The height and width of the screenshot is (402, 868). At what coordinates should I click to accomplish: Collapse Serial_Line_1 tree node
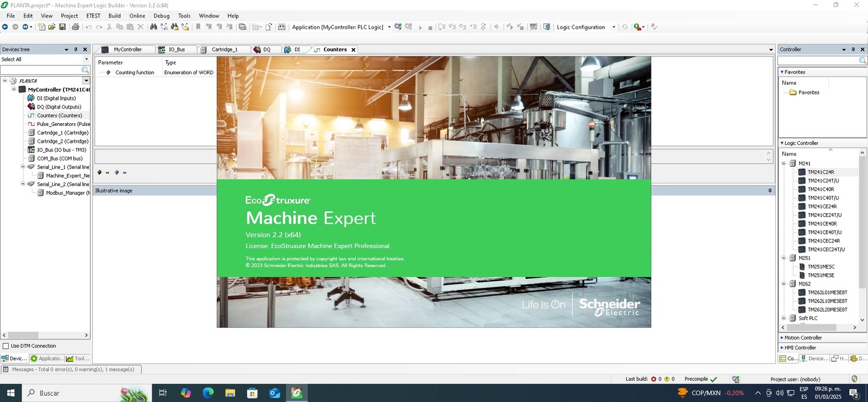click(22, 167)
